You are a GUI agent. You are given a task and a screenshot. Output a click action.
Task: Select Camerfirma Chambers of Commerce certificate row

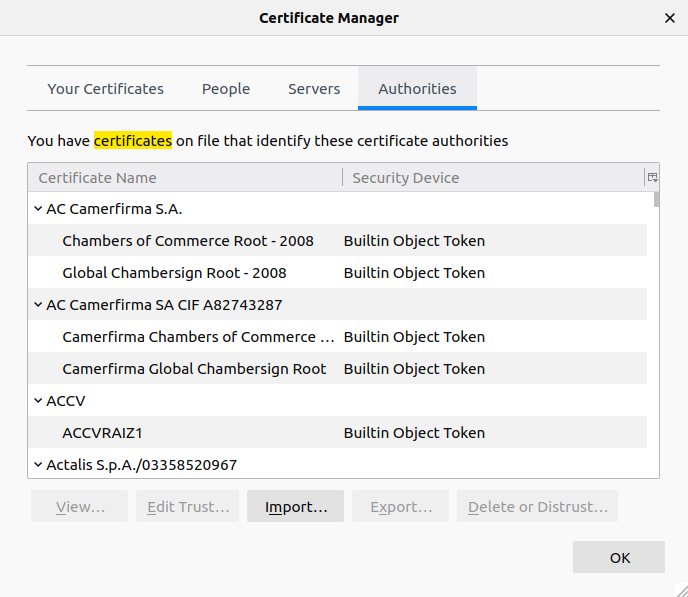click(x=198, y=337)
